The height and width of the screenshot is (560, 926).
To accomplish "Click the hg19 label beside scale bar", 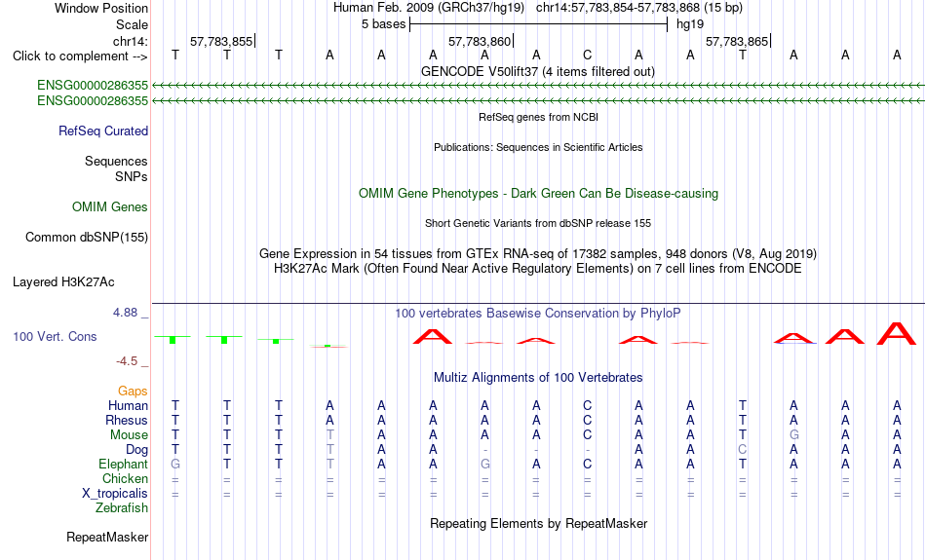I will coord(690,24).
